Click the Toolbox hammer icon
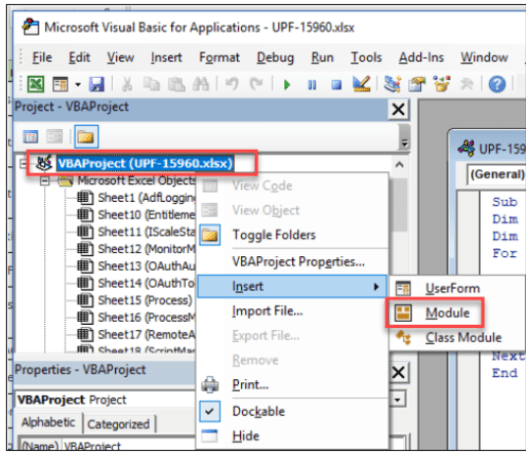Image resolution: width=526 pixels, height=455 pixels. click(x=467, y=84)
